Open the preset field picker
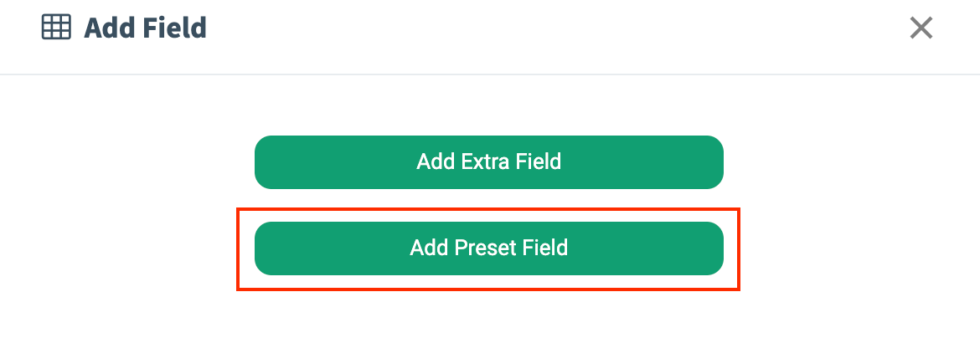 coord(488,248)
